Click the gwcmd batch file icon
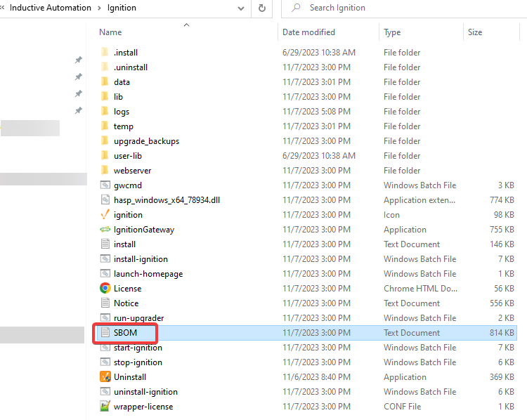This screenshot has width=527, height=420. pyautogui.click(x=105, y=185)
